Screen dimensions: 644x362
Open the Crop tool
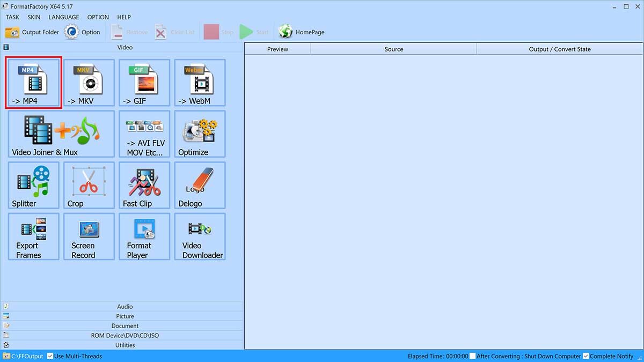[89, 185]
